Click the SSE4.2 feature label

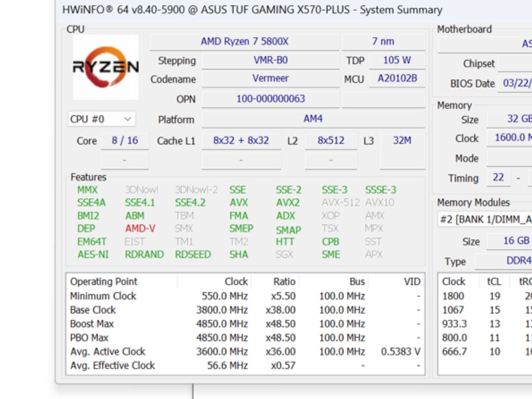pos(190,203)
